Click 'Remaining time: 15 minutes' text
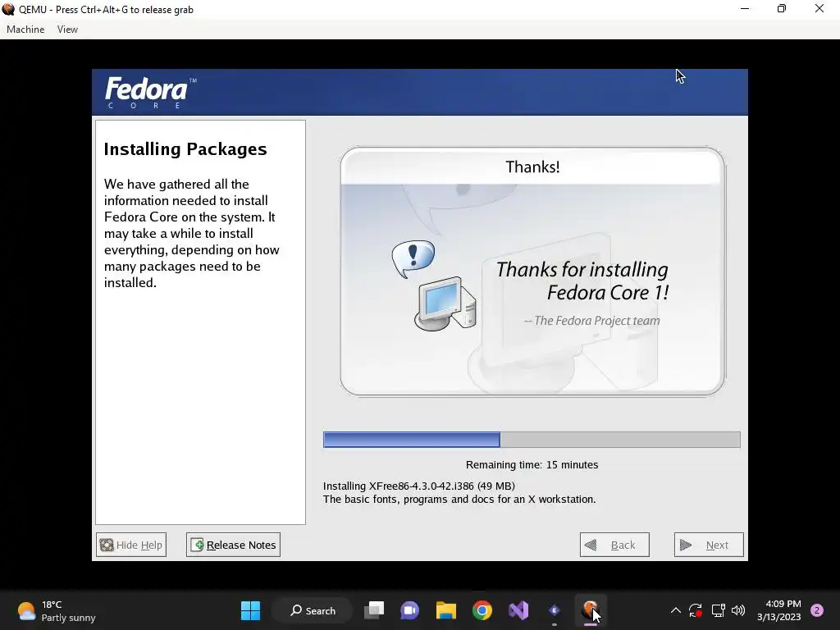The height and width of the screenshot is (630, 840). 532,464
